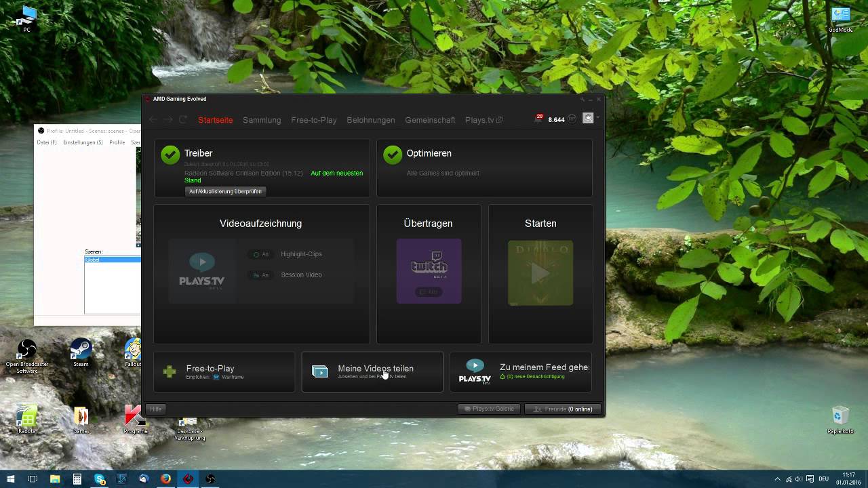
Task: Click the OBS taskbar icon
Action: (211, 479)
